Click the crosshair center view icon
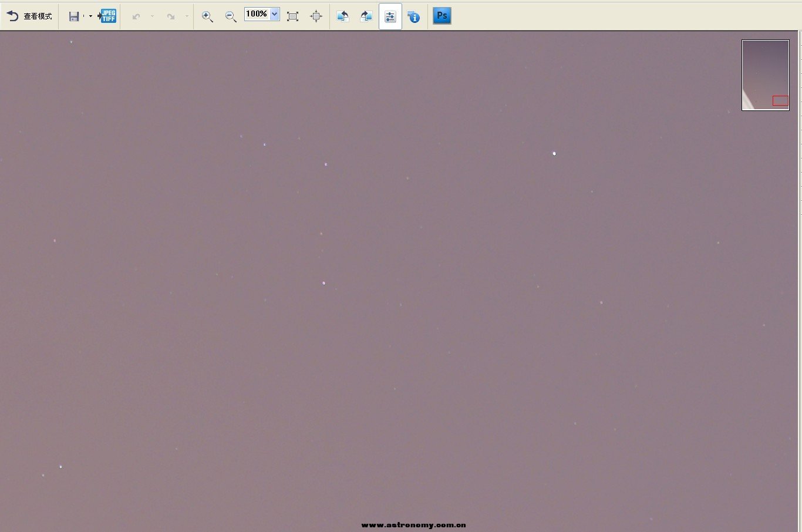 click(316, 16)
